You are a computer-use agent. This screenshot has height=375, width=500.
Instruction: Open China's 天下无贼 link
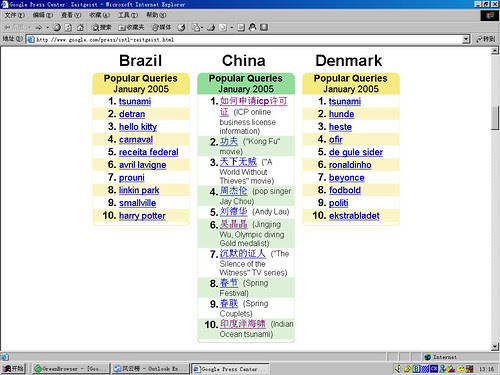[x=238, y=162]
